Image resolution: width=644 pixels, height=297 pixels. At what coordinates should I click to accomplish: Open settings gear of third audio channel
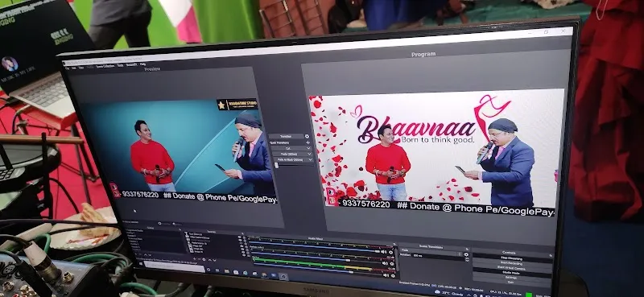tap(393, 275)
